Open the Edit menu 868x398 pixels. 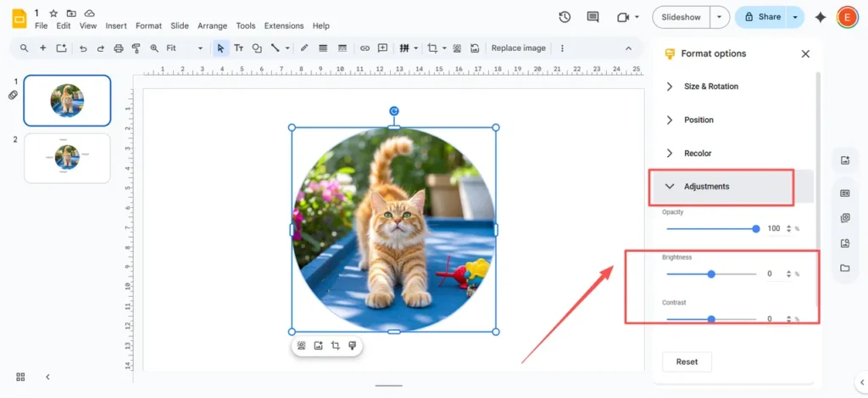click(x=64, y=26)
